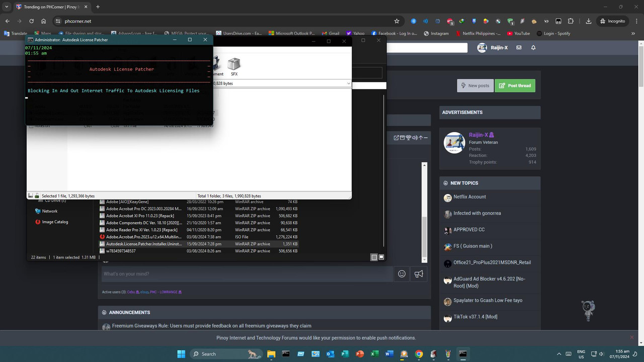
Task: Toggle shoutbox sound speaker icon
Action: (x=415, y=138)
